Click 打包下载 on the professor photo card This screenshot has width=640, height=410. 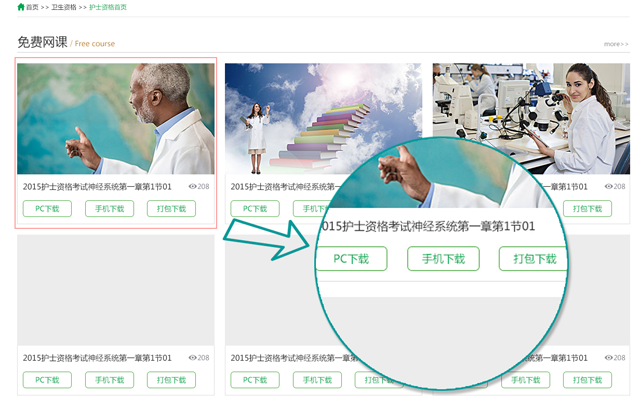click(x=171, y=209)
